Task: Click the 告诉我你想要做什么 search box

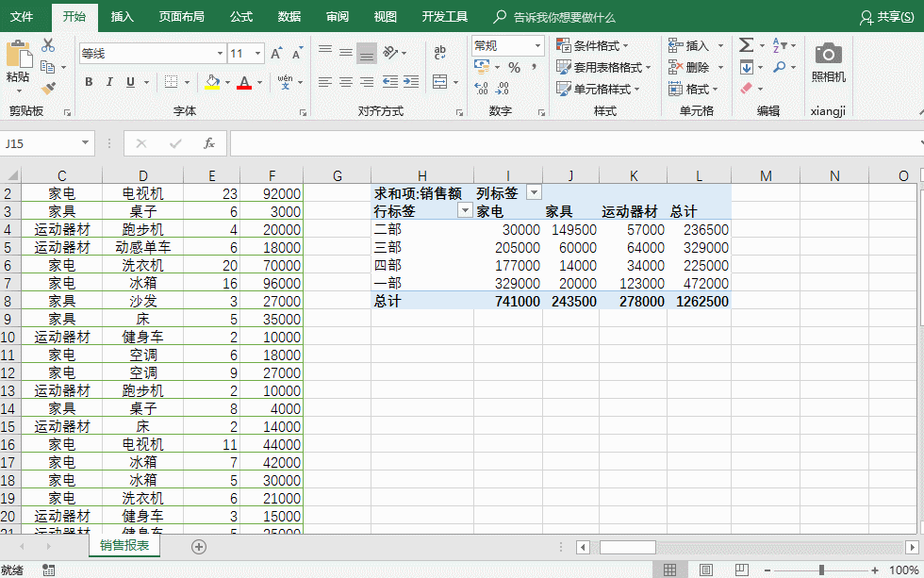Action: point(564,17)
